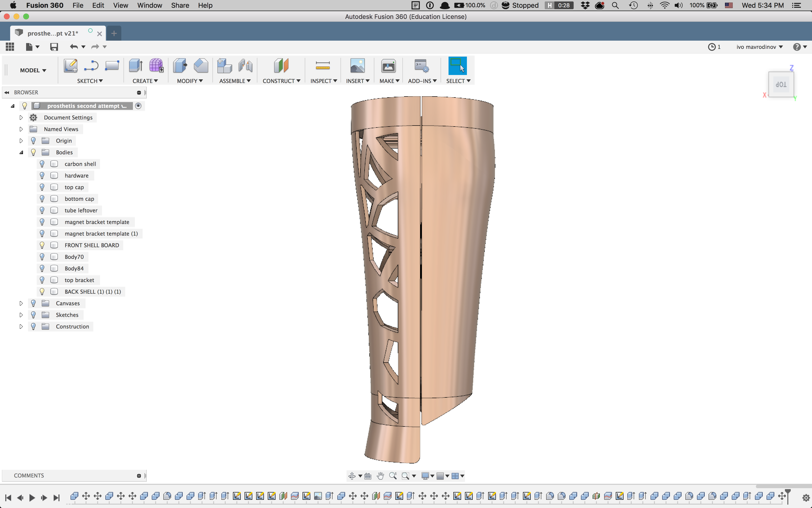The width and height of the screenshot is (812, 508).
Task: Click the New Component assemble icon
Action: pos(225,66)
